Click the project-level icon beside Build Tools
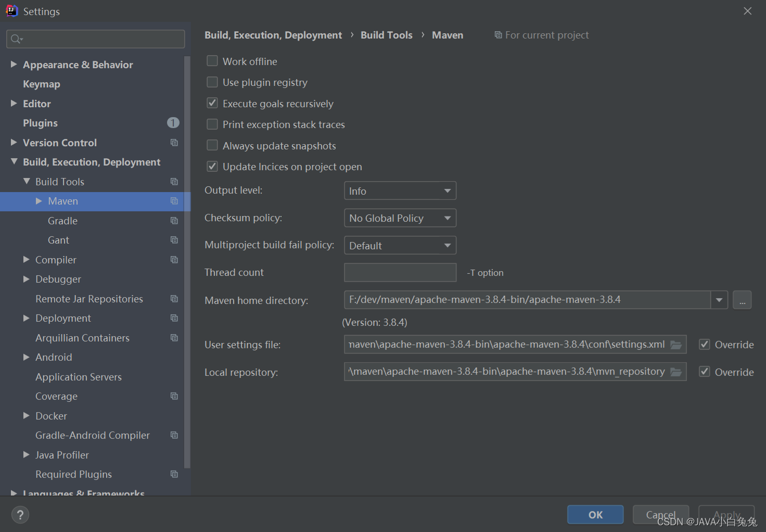Image resolution: width=766 pixels, height=532 pixels. click(174, 182)
